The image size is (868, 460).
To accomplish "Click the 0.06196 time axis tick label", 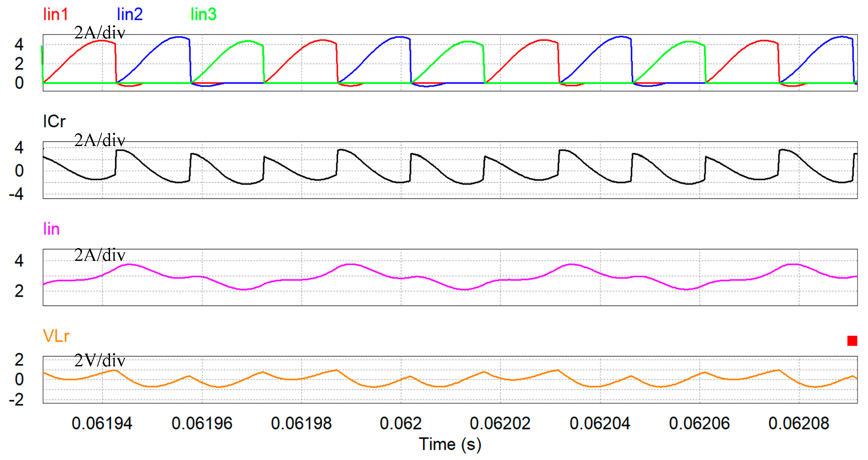I will tap(202, 423).
